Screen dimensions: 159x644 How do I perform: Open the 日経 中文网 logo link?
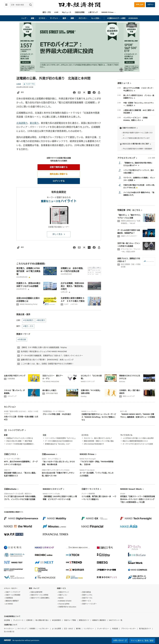(13, 534)
